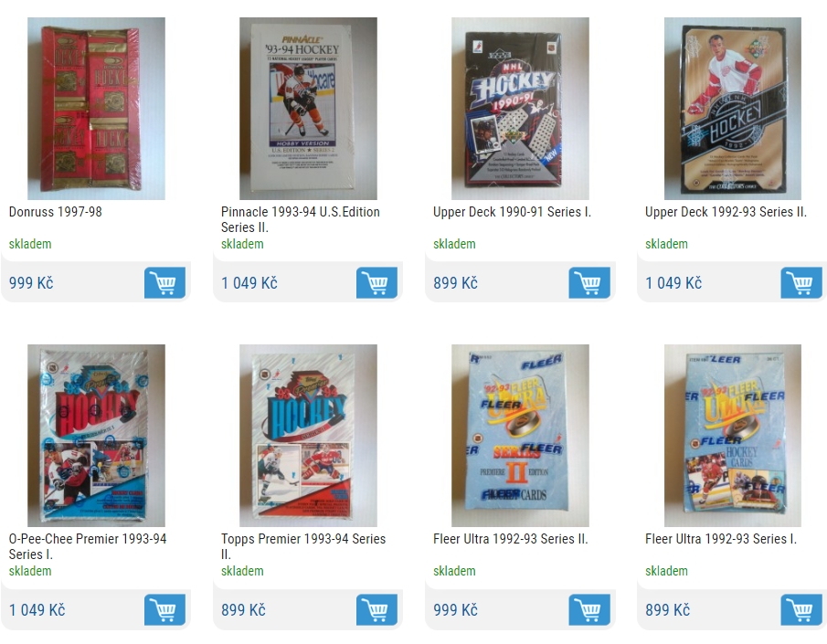Open the Pinnacle '93-94 Hockey box image

(308, 109)
